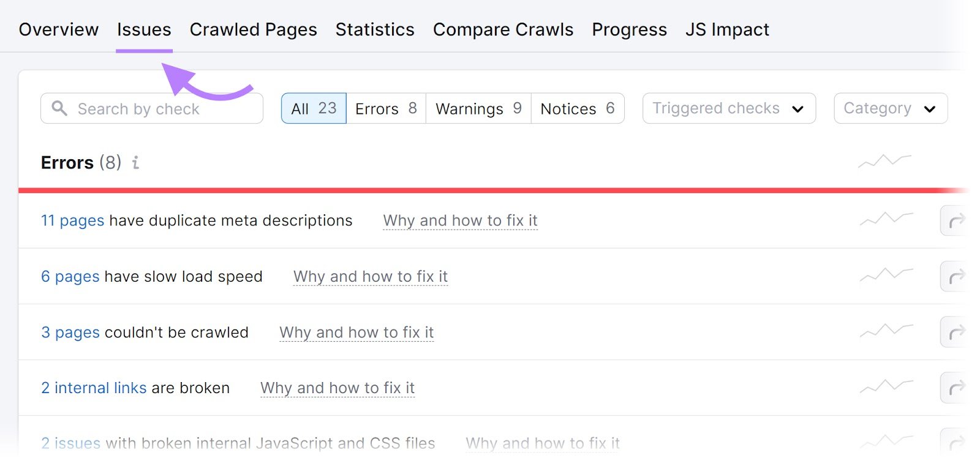This screenshot has width=980, height=466.
Task: Click inside the Search by check field
Action: coord(153,108)
